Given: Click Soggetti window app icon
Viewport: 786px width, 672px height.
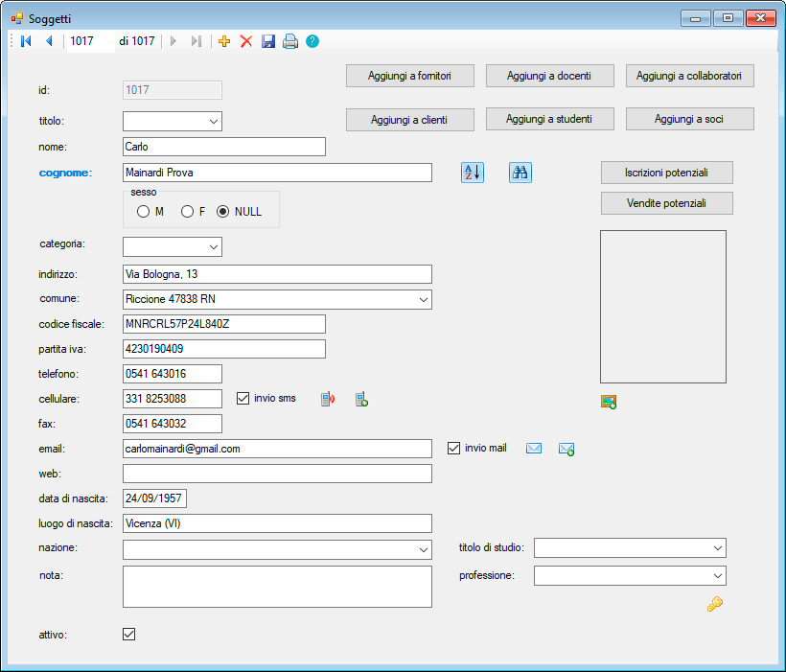Looking at the screenshot, I should coord(17,18).
